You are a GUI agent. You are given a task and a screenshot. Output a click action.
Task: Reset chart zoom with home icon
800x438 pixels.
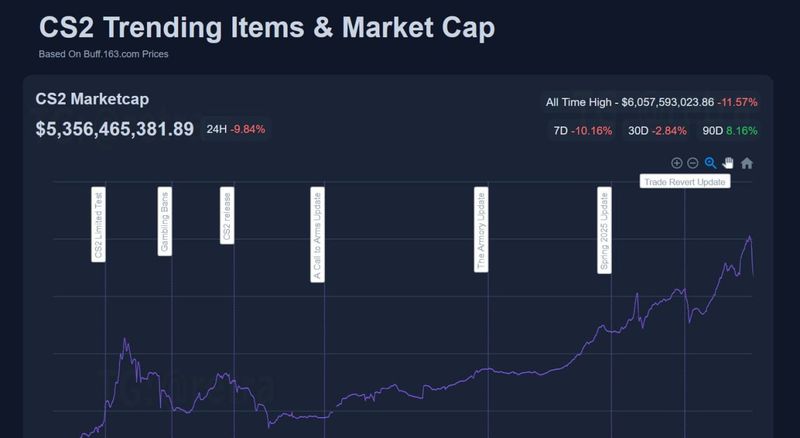(x=746, y=163)
